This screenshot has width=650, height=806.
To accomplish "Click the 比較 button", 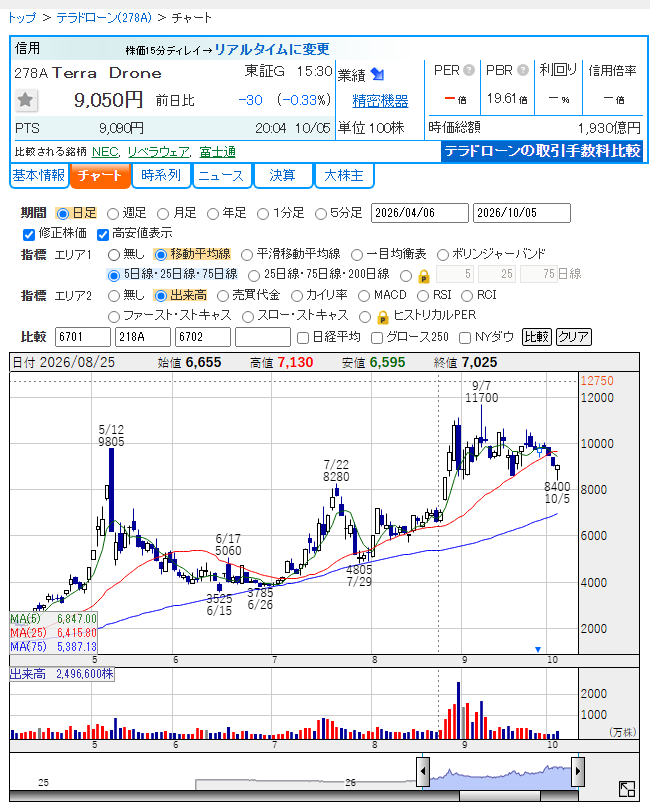I will [x=536, y=337].
